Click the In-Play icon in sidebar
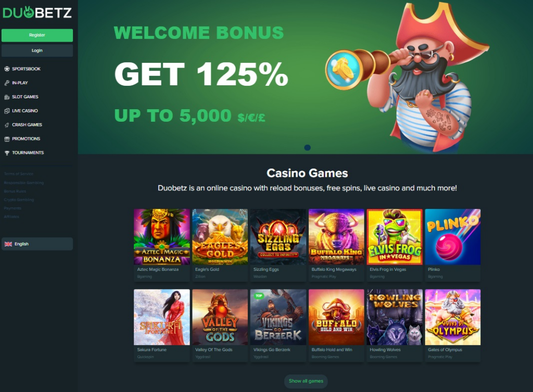 tap(7, 83)
